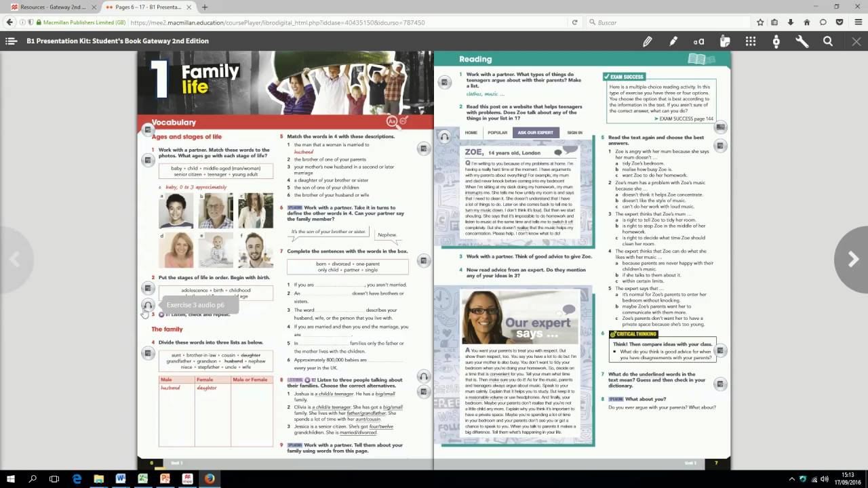Open activity icon beside Critical Thinking box

pos(720,350)
